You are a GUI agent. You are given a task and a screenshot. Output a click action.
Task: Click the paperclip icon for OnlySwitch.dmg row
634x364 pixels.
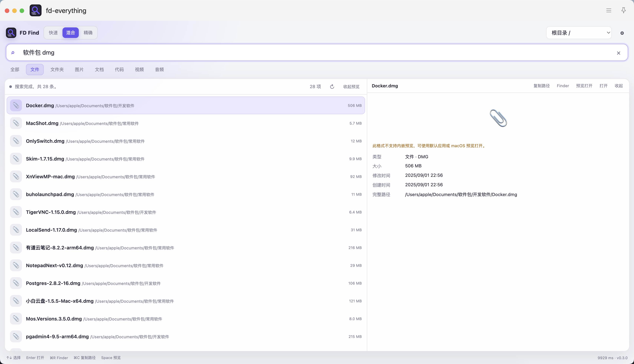point(16,141)
